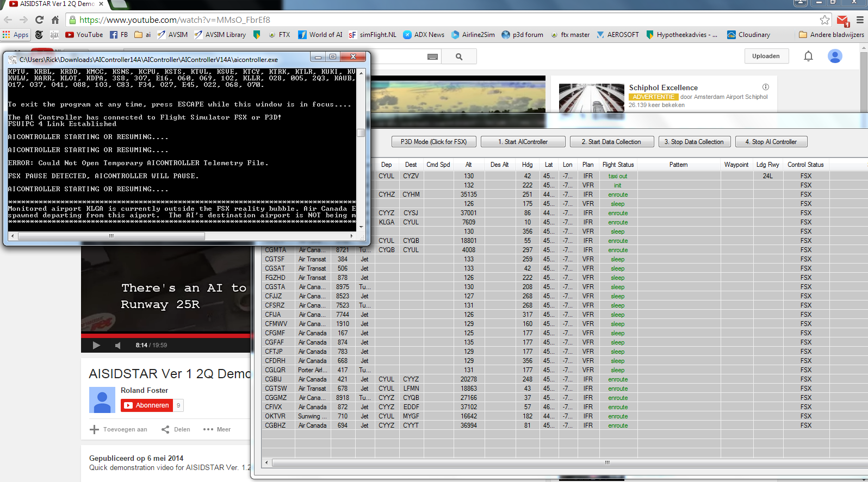Open the p3d forum bookmark
Image resolution: width=868 pixels, height=482 pixels.
522,35
